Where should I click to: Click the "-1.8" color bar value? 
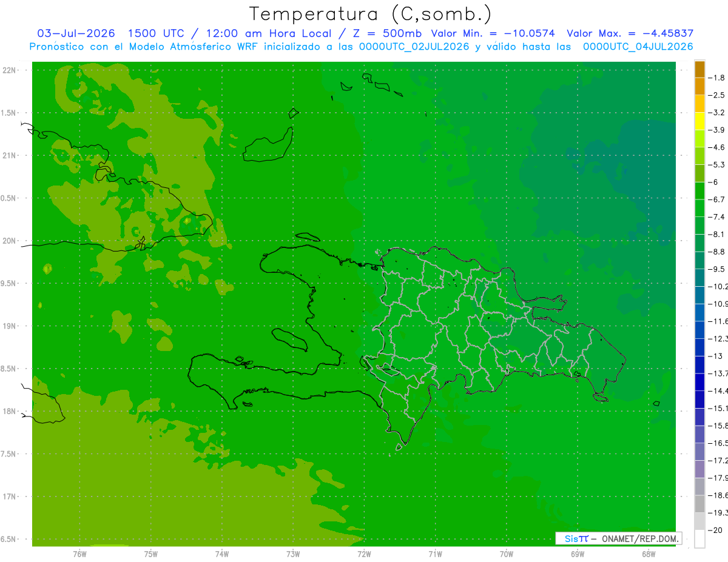[x=718, y=78]
